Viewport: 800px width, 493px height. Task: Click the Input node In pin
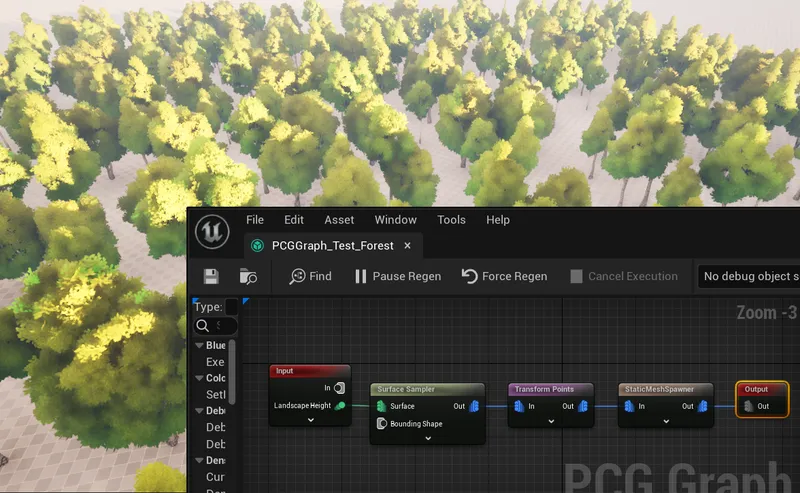(339, 388)
